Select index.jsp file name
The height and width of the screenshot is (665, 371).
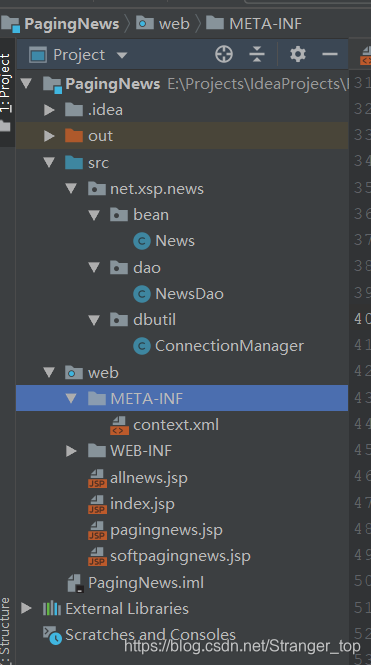[142, 504]
